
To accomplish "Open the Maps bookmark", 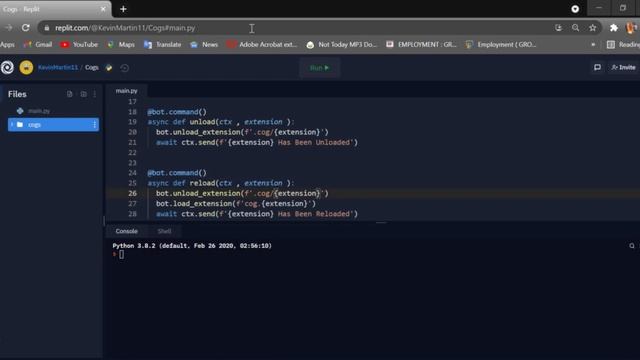I will click(x=121, y=44).
